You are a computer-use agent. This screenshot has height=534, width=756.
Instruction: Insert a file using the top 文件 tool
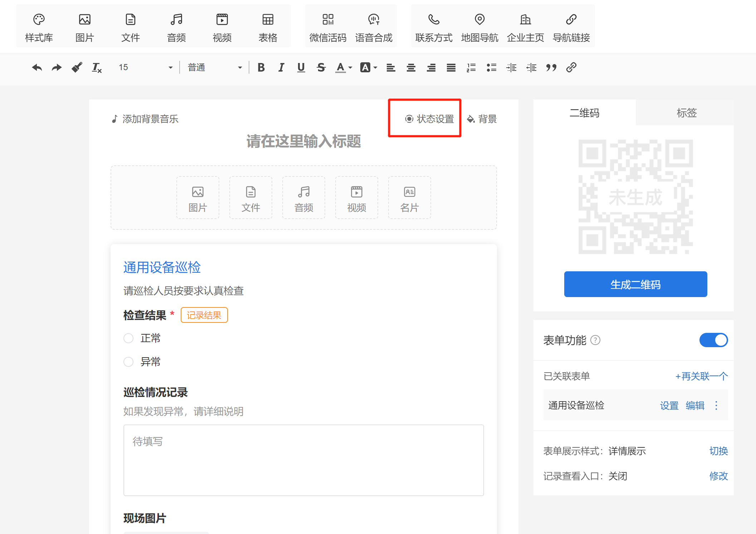point(131,27)
